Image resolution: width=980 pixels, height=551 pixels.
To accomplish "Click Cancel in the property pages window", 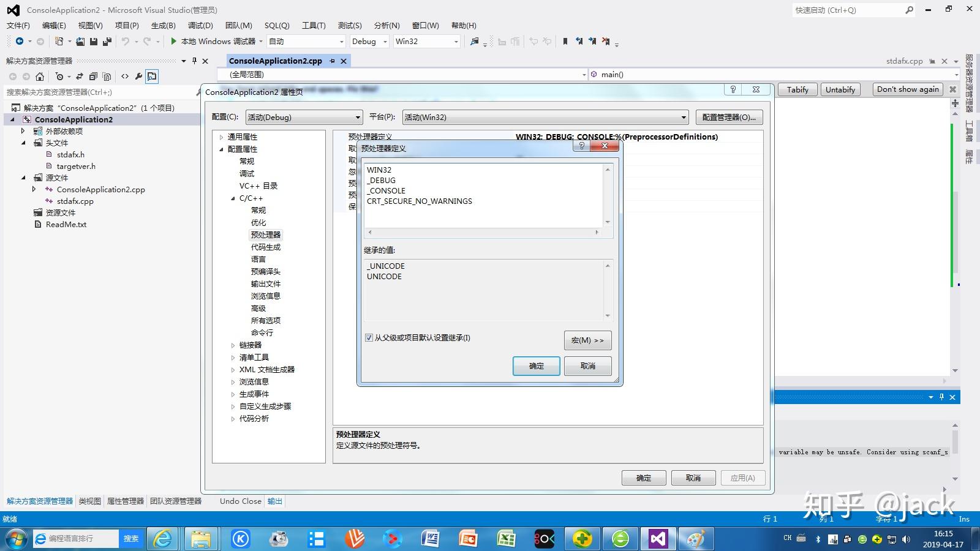I will (x=693, y=478).
